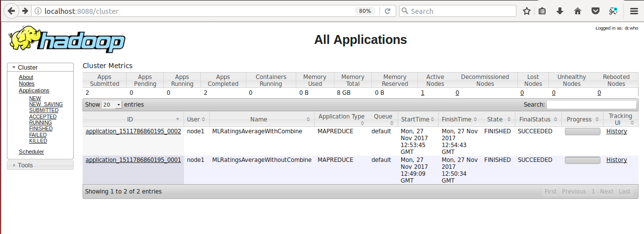This screenshot has height=234, width=644.
Task: Filter applications by NEW state
Action: click(x=35, y=98)
